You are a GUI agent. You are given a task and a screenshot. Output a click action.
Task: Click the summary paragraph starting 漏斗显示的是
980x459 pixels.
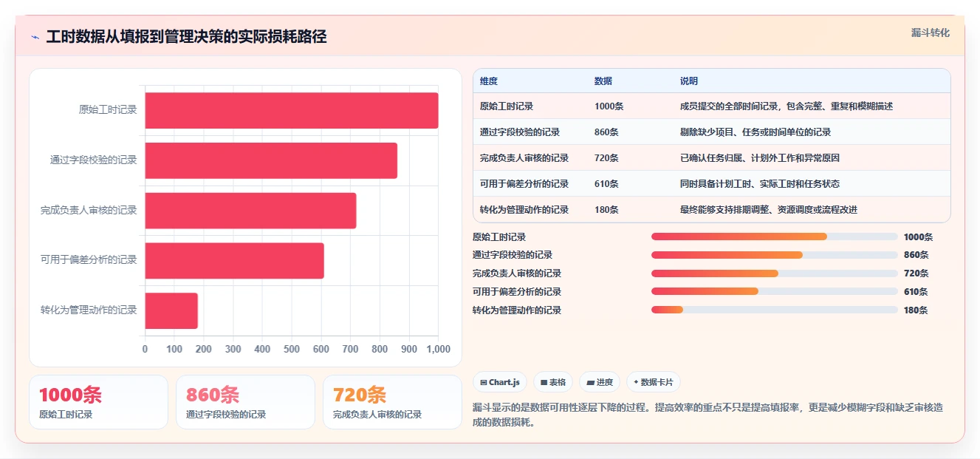[707, 415]
